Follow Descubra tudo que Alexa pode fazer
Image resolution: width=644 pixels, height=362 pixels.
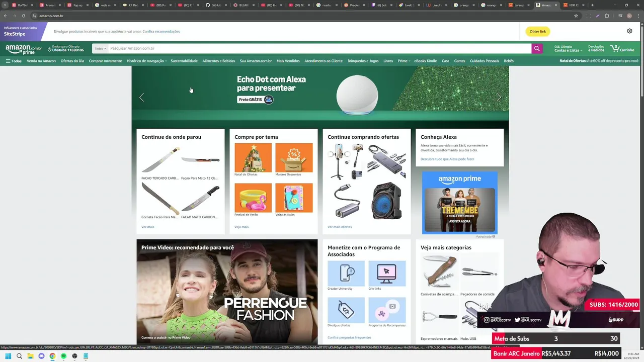(447, 159)
